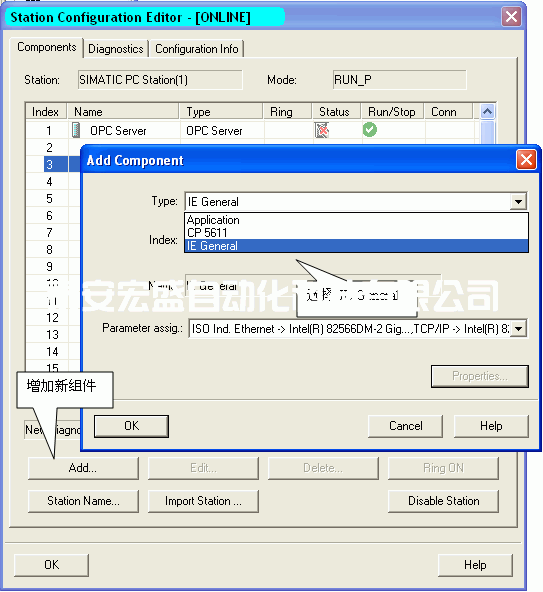Click the OPC Server status icon with red X
Viewport: 543px width, 592px height.
(x=322, y=130)
